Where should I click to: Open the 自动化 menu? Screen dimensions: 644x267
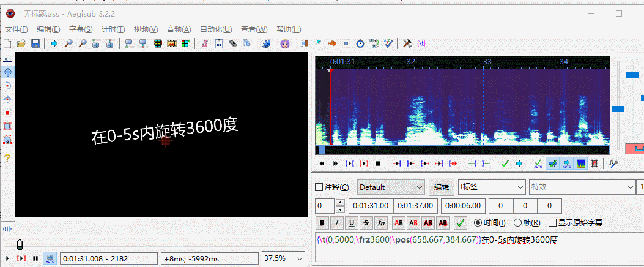pos(216,29)
